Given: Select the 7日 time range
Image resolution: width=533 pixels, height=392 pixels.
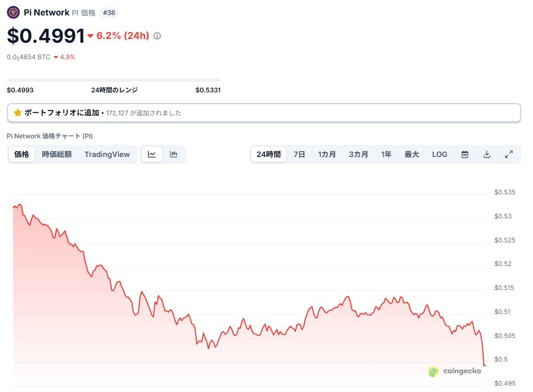Looking at the screenshot, I should point(299,154).
